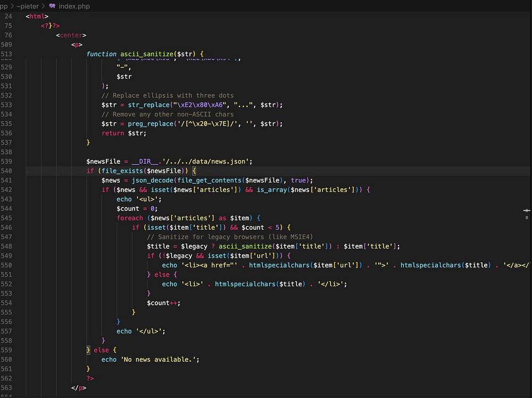532x398 pixels.
Task: Click the else keyword on line 559
Action: pyautogui.click(x=101, y=350)
